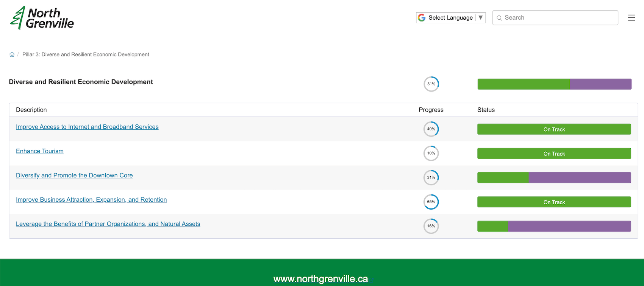Click the Description column header
This screenshot has width=644, height=286.
(x=31, y=110)
